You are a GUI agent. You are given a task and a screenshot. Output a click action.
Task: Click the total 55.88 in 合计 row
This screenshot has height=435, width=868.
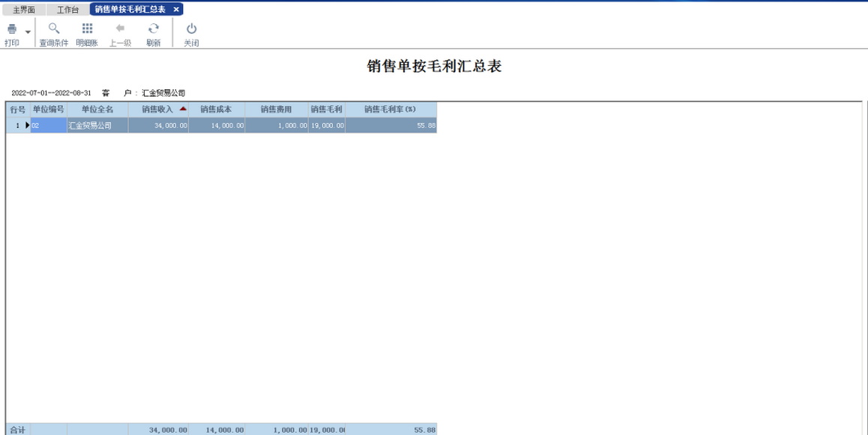click(x=391, y=430)
